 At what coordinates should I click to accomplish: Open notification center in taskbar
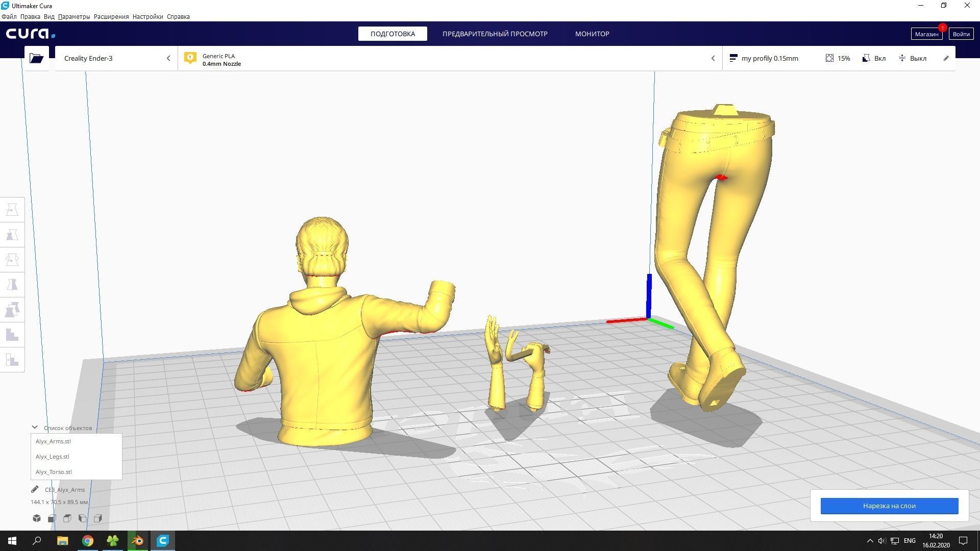(x=963, y=541)
